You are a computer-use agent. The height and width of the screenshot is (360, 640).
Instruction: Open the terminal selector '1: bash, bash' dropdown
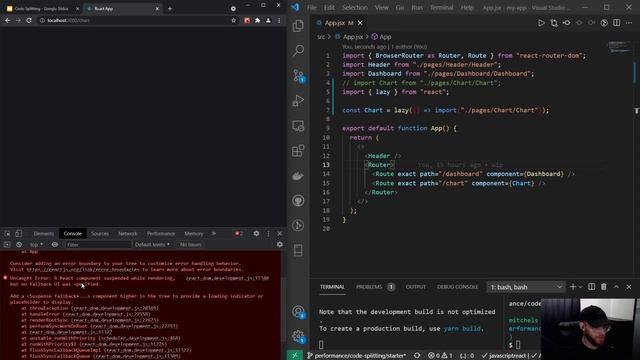(526, 287)
